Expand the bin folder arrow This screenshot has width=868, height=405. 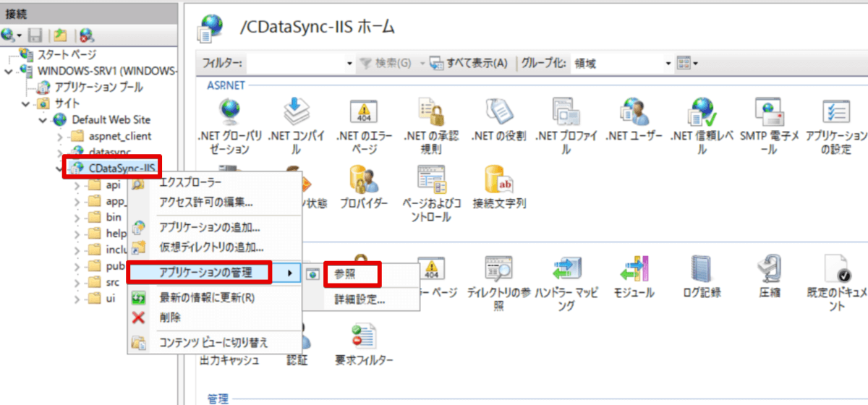pos(77,217)
